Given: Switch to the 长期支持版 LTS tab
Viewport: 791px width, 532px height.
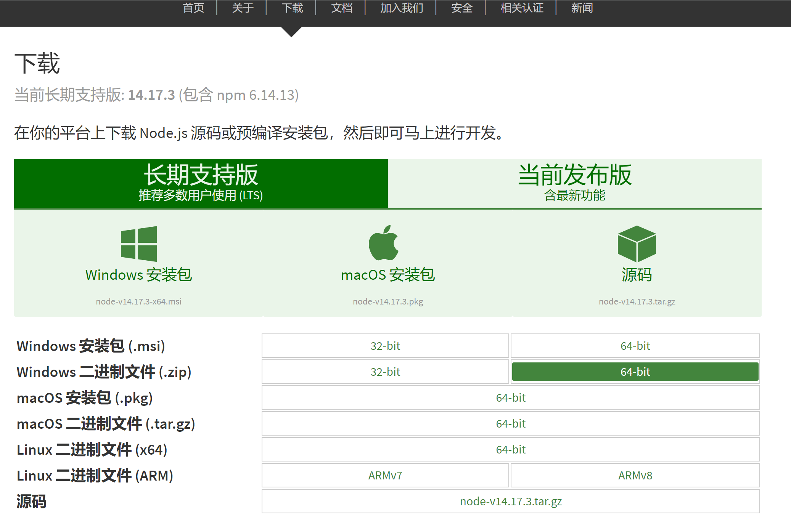Looking at the screenshot, I should (x=201, y=184).
